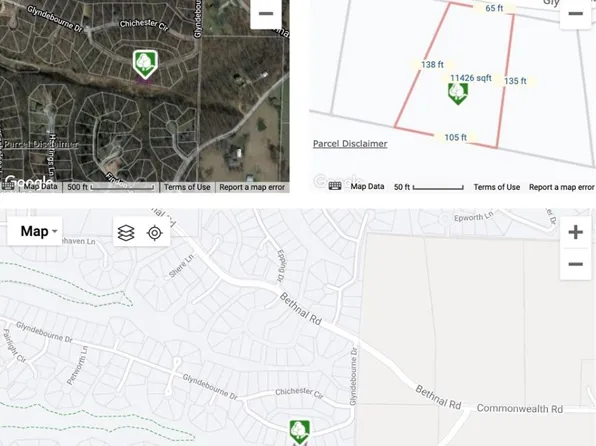596x446 pixels.
Task: Zoom out on the parcel map
Action: [575, 14]
